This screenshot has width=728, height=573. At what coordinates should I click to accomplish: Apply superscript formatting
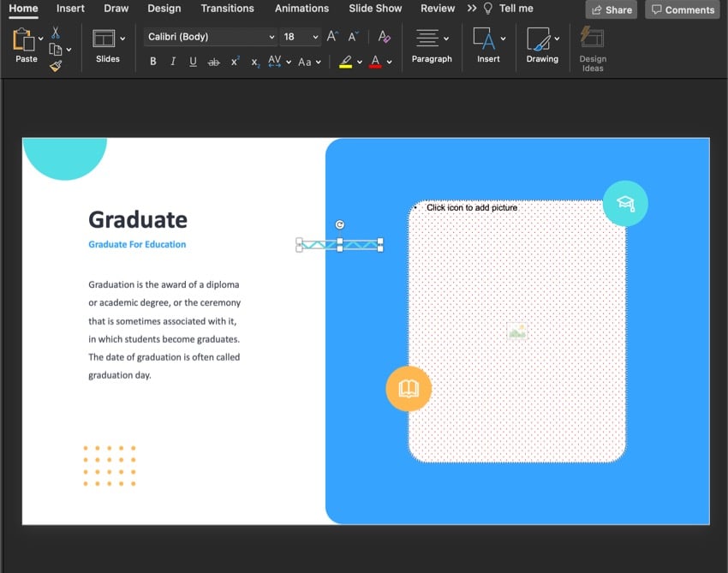(235, 62)
